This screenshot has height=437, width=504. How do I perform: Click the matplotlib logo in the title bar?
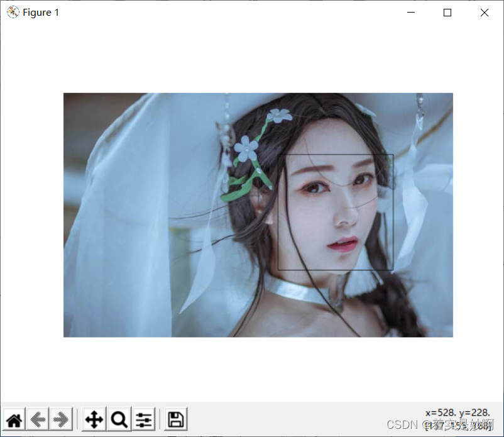13,12
